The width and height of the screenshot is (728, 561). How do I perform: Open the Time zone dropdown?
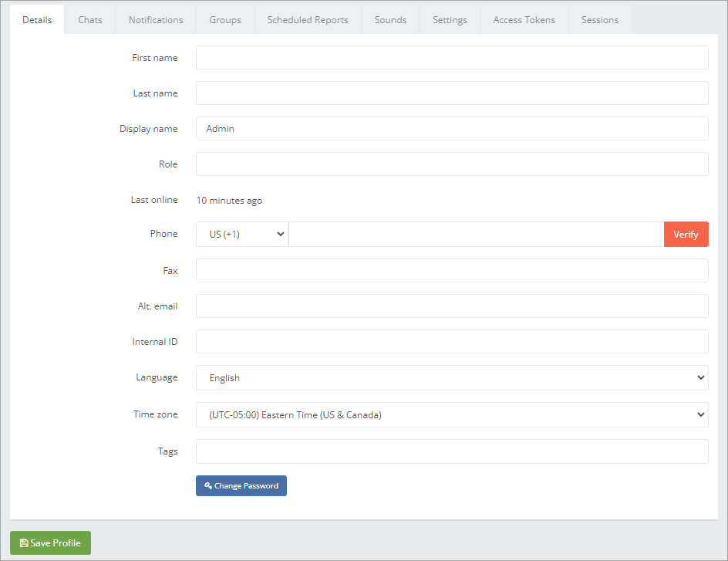click(452, 415)
